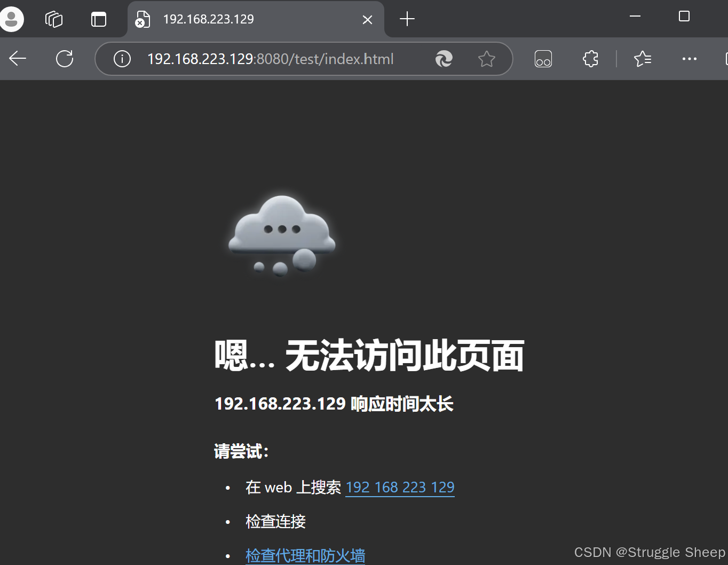Search the web for 192 168 223 129 link
The width and height of the screenshot is (728, 565).
(400, 488)
